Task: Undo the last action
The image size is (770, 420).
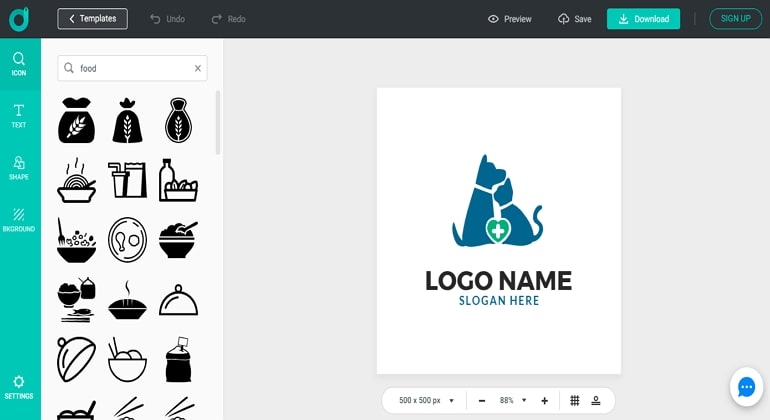Action: 167,19
